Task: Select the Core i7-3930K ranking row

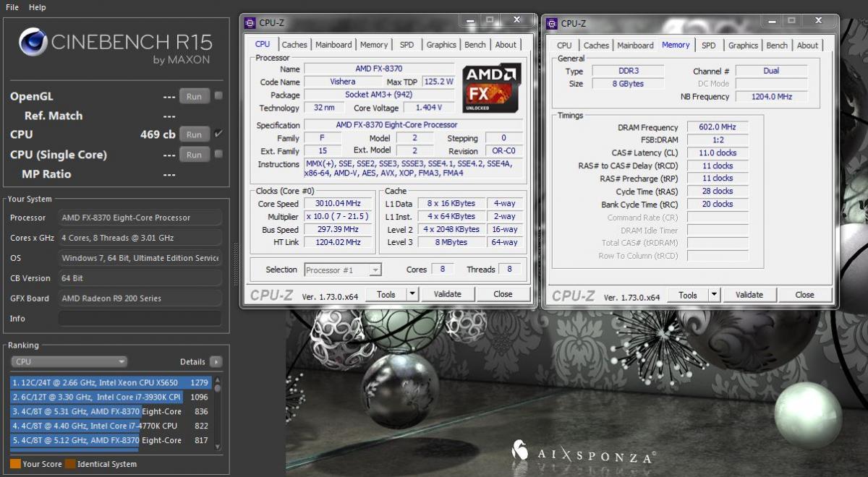Action: [111, 397]
